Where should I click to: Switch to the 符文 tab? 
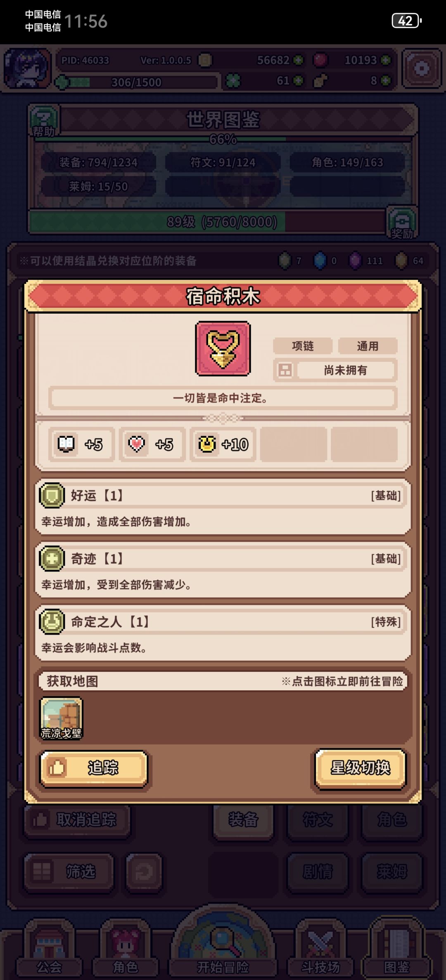pyautogui.click(x=318, y=820)
